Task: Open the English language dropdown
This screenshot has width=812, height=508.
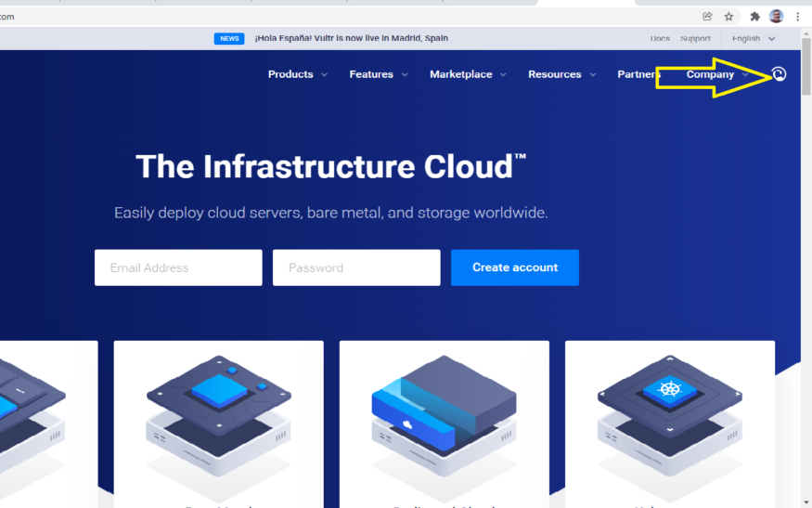Action: (754, 38)
